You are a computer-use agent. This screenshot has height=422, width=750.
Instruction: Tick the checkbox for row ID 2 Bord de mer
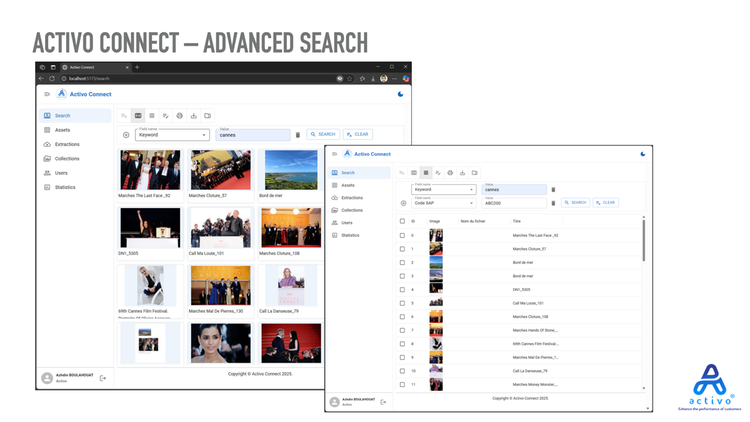tap(402, 263)
